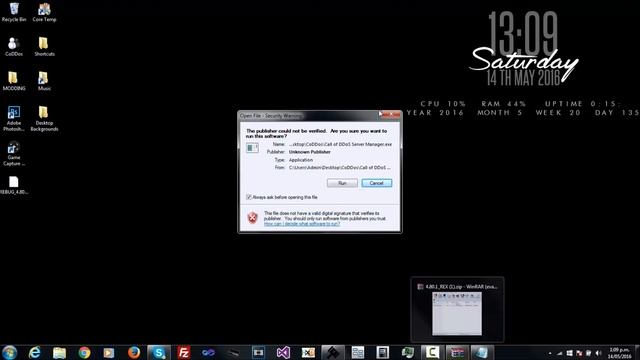The height and width of the screenshot is (360, 640).
Task: Launch Internet Explorer from taskbar
Action: [x=35, y=352]
